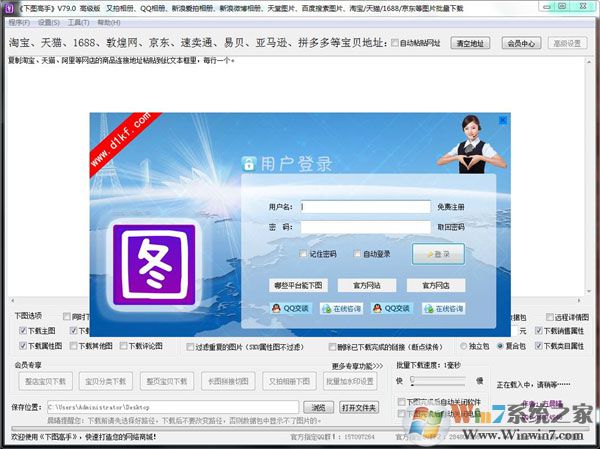Viewport: 600px width, 449px height.
Task: Click the 批量下载速度 slider handle
Action: click(412, 380)
